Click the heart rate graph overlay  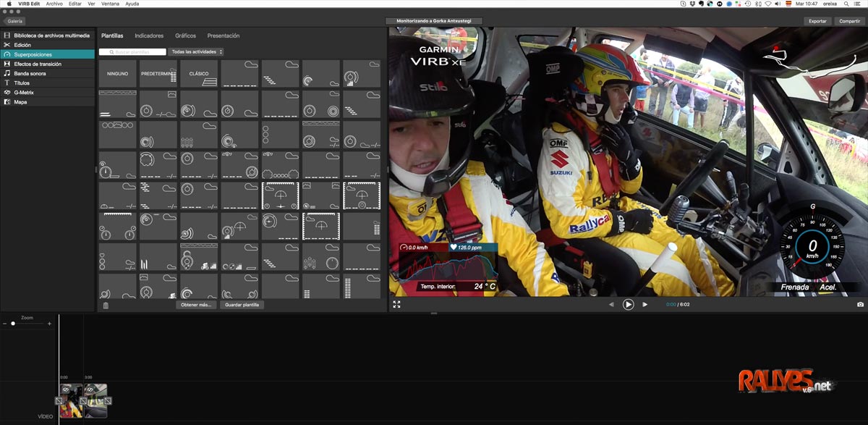click(448, 261)
